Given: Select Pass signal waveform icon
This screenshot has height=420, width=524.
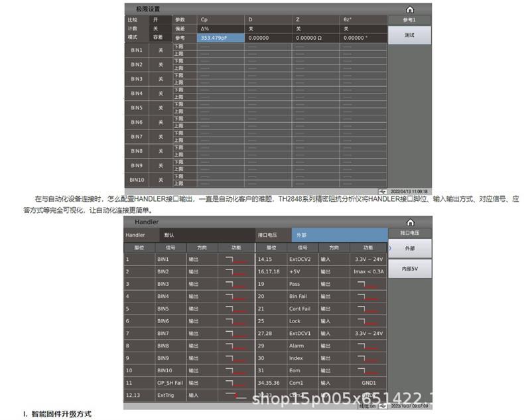Looking at the screenshot, I should (368, 284).
